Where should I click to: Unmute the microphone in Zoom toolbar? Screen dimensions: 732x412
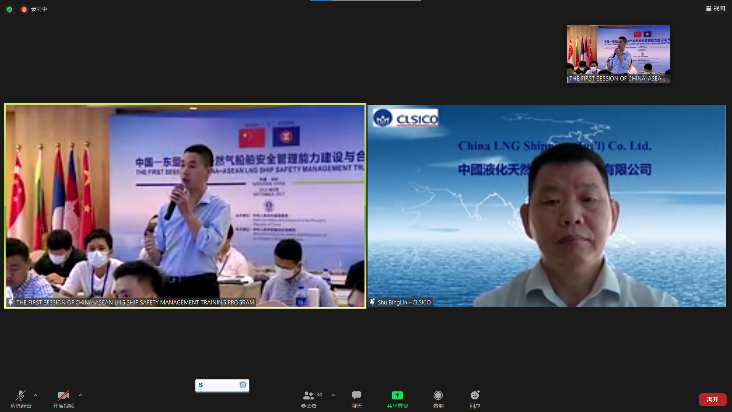(x=21, y=398)
